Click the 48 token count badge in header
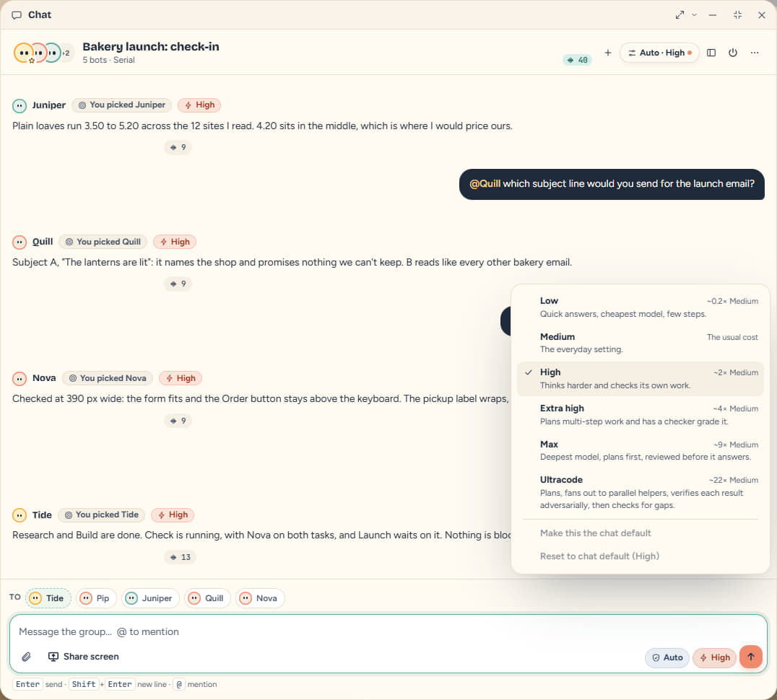Viewport: 777px width, 700px height. point(577,60)
